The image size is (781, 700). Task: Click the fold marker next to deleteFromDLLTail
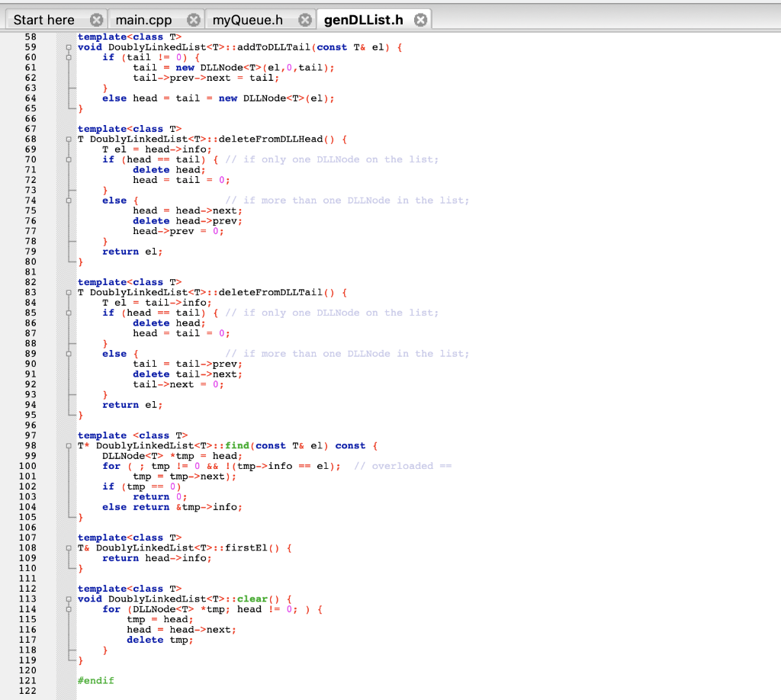(x=69, y=292)
